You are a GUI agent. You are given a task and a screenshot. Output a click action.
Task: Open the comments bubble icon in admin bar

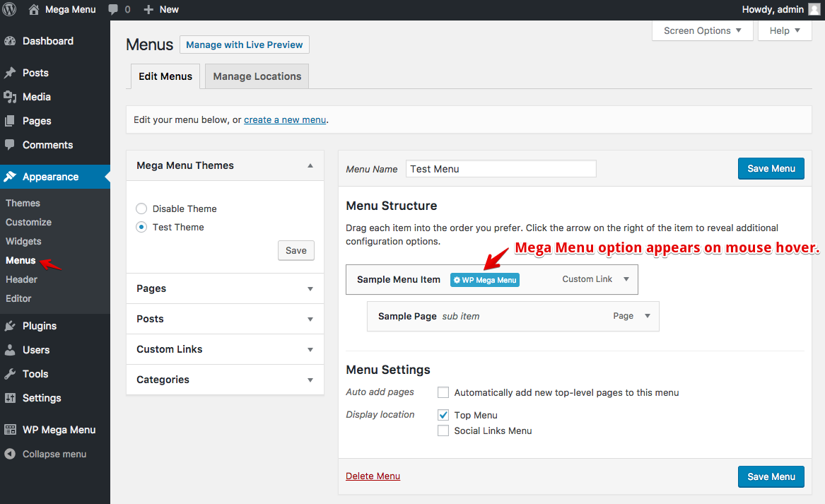[x=113, y=10]
